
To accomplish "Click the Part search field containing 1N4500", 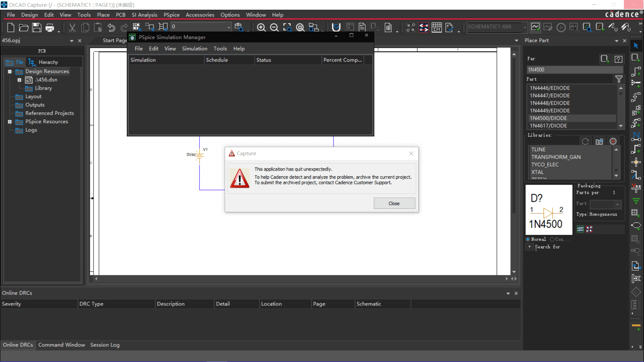I will pos(575,70).
